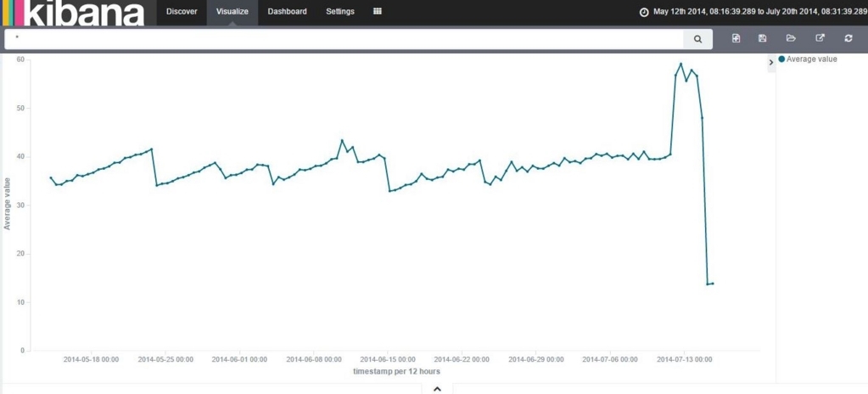The height and width of the screenshot is (394, 868).
Task: Click the 2014-06-29 00:00 axis label
Action: tap(536, 360)
